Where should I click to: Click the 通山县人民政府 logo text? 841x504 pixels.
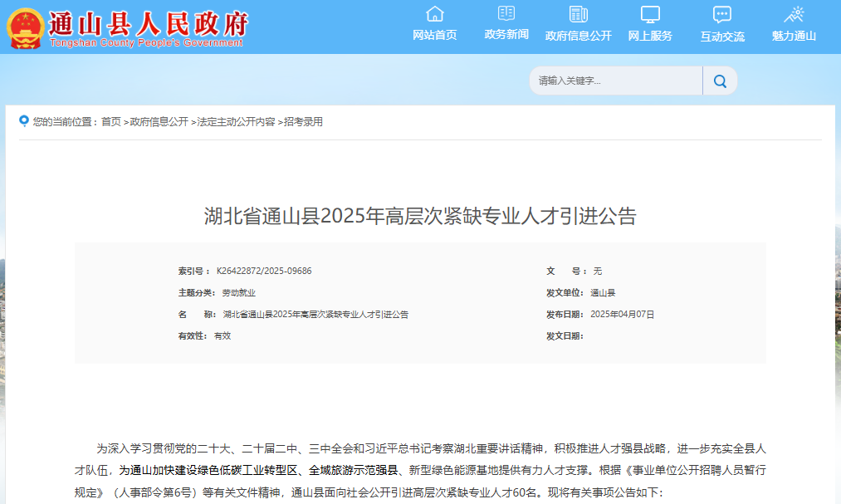point(149,22)
